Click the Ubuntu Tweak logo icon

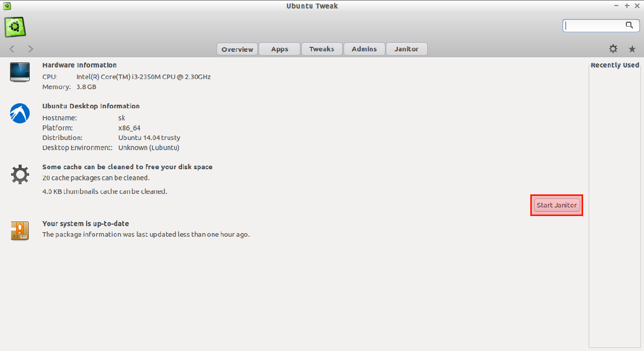(15, 27)
